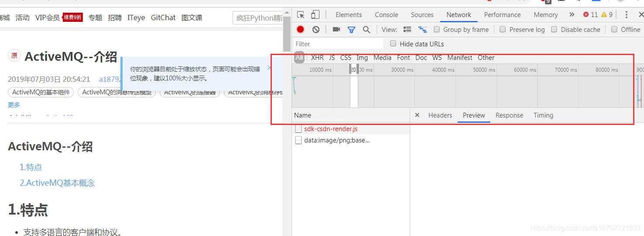Open the Console tab
Viewport: 644px width, 236px height.
coord(387,15)
